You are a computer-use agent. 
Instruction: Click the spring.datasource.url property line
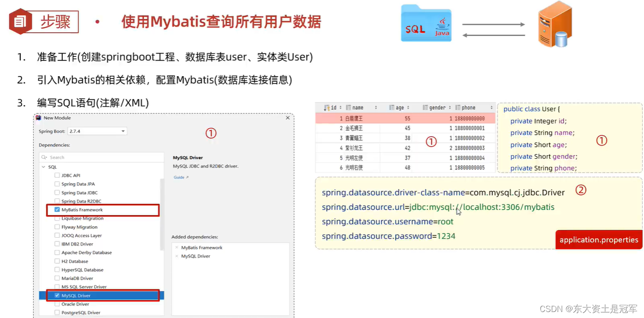tap(438, 207)
